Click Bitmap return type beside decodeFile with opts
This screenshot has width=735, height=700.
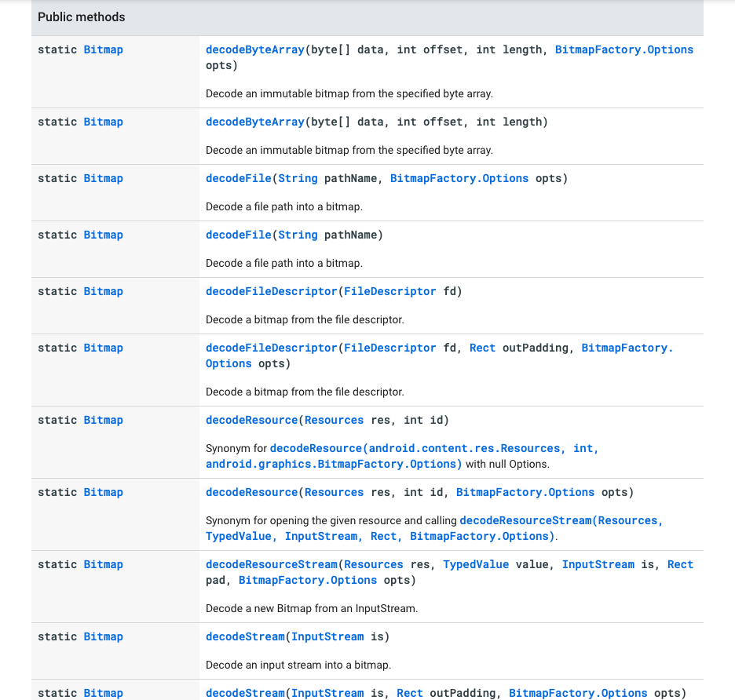103,178
